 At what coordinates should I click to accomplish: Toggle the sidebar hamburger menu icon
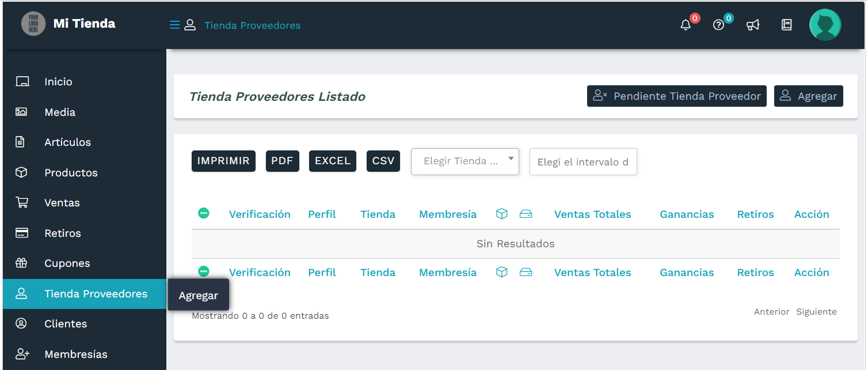pyautogui.click(x=174, y=25)
